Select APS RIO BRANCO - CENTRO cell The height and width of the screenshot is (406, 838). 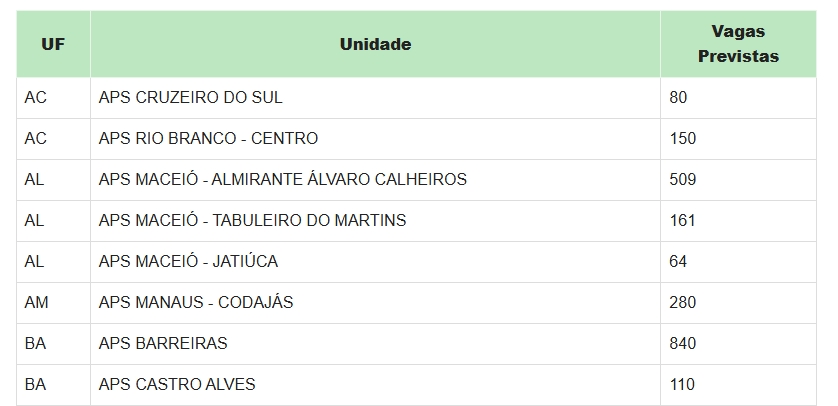(208, 138)
